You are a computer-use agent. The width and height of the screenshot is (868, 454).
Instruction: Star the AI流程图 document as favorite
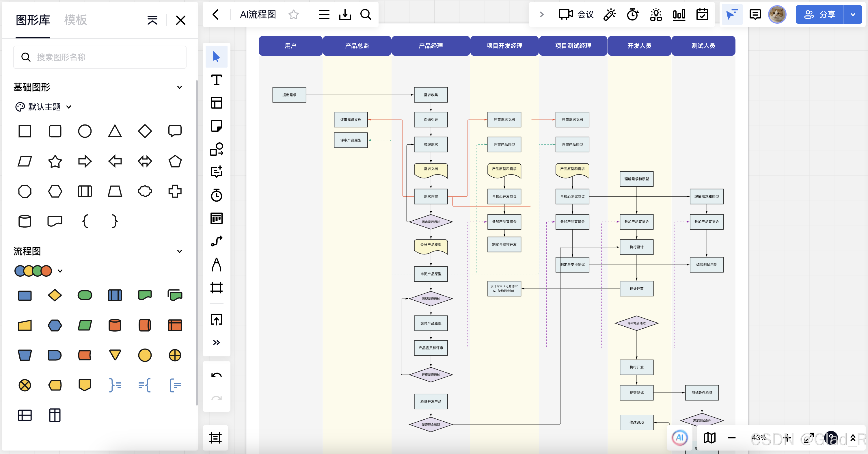pyautogui.click(x=293, y=14)
